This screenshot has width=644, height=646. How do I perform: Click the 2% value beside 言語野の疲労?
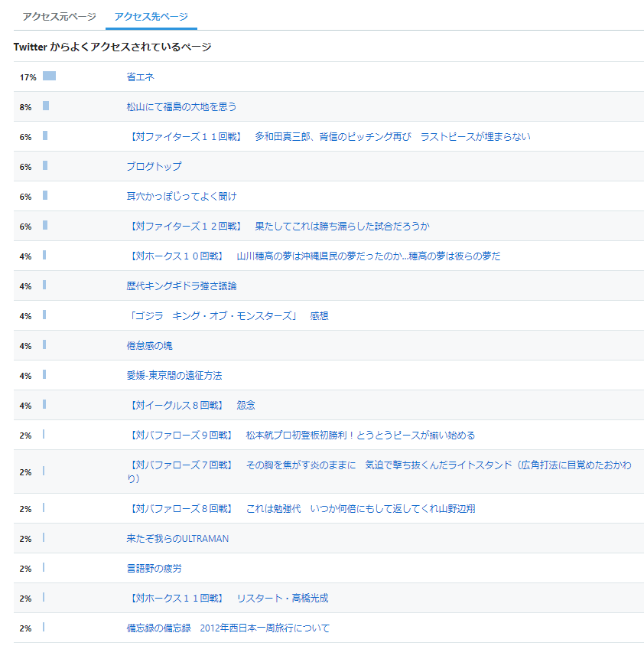(25, 569)
